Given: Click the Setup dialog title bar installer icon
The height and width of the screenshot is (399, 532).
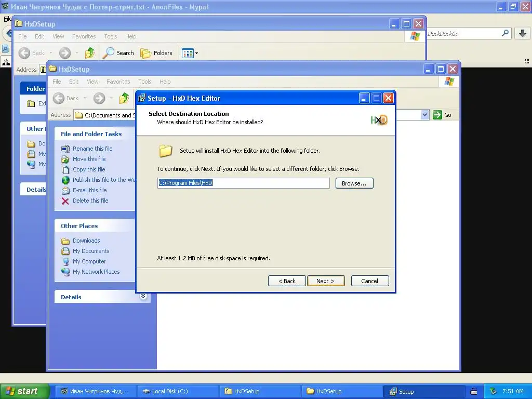Looking at the screenshot, I should click(x=142, y=98).
